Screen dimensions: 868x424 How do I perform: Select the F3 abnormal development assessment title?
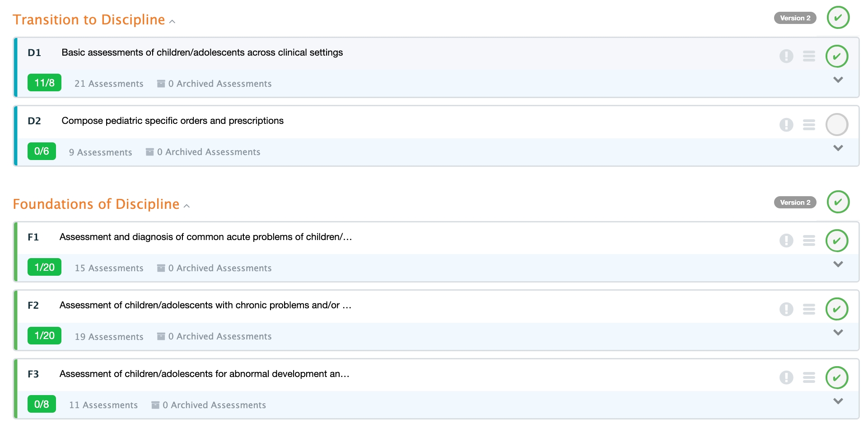coord(204,374)
